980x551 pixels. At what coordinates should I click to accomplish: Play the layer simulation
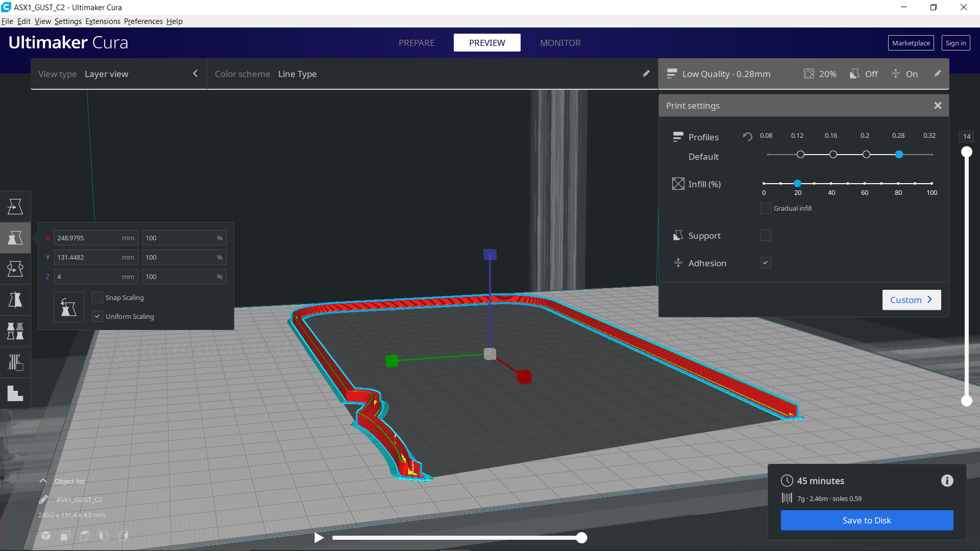pos(318,538)
